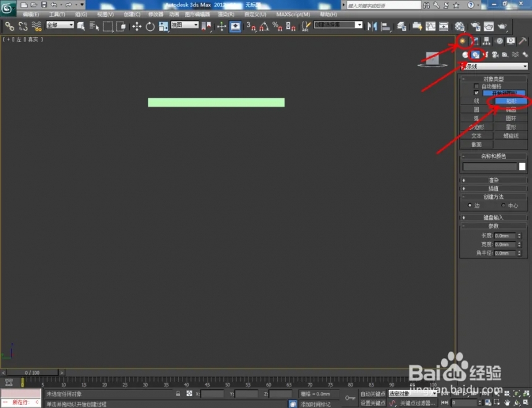Activate the Mirror tool in toolbar
The image size is (532, 408).
click(372, 27)
